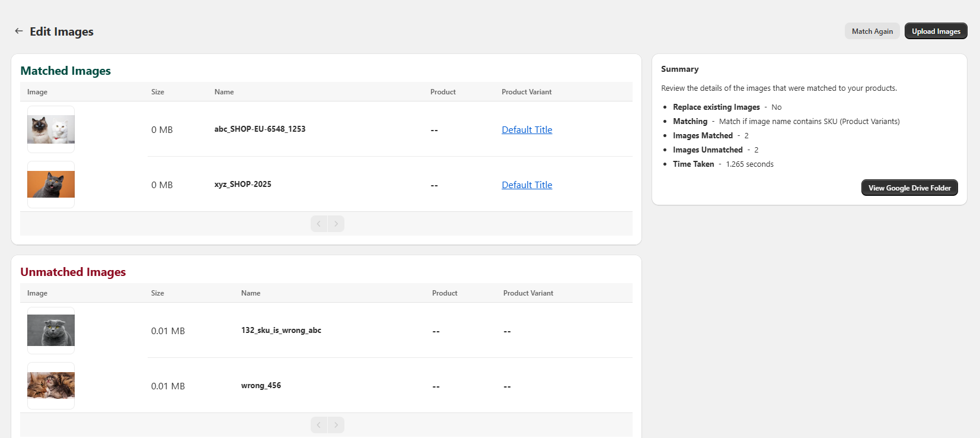Click the image name xyz_SHOP-2025
980x438 pixels.
242,185
